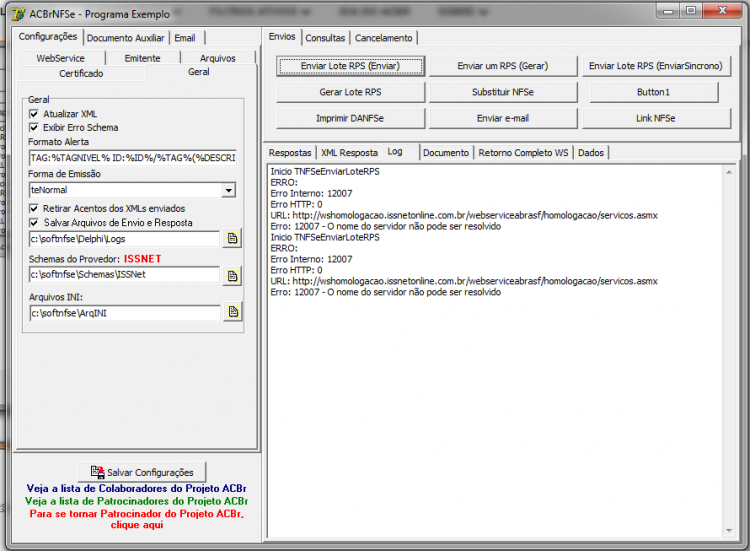Click the Patrocinadores do Projeto ACBr link
Image resolution: width=750 pixels, height=551 pixels.
pyautogui.click(x=136, y=501)
